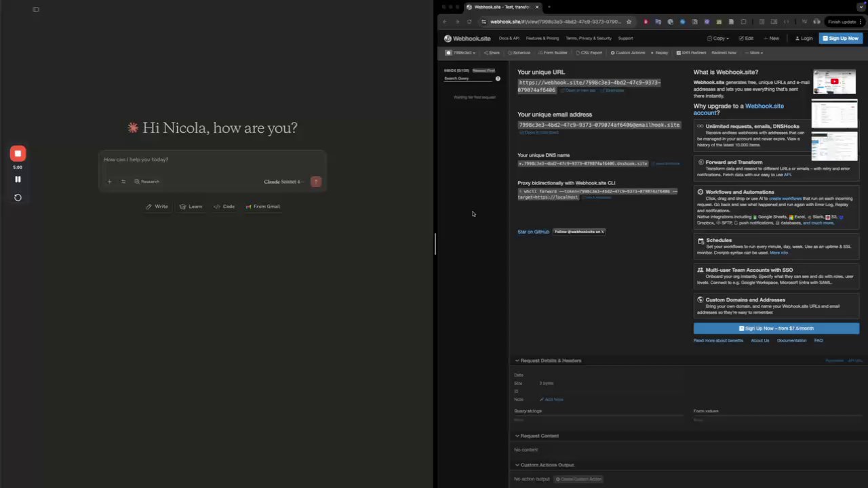Reload the Webhook.site page
Image resolution: width=868 pixels, height=488 pixels.
[x=469, y=22]
